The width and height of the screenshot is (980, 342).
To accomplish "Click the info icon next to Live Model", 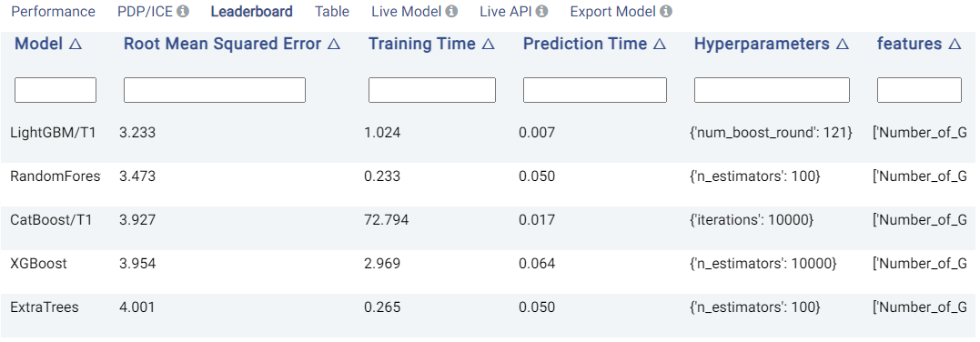I will (x=451, y=11).
